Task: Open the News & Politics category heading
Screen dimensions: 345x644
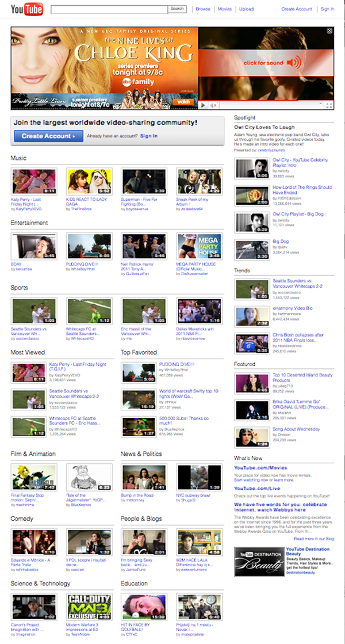Action: (141, 454)
